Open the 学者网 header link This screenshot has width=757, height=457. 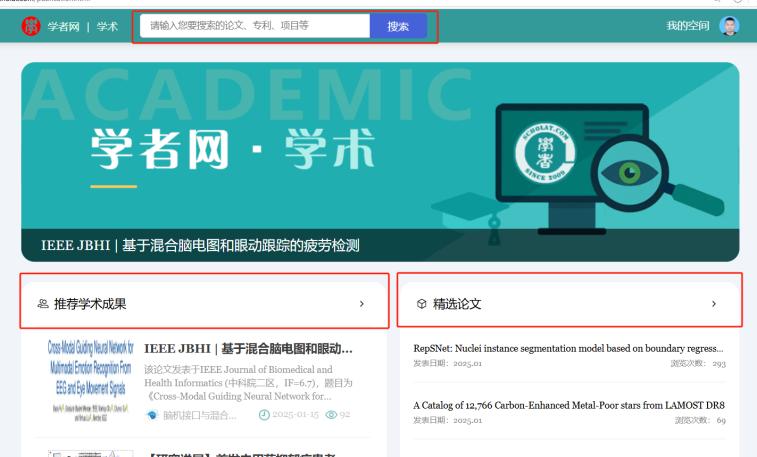pyautogui.click(x=63, y=27)
